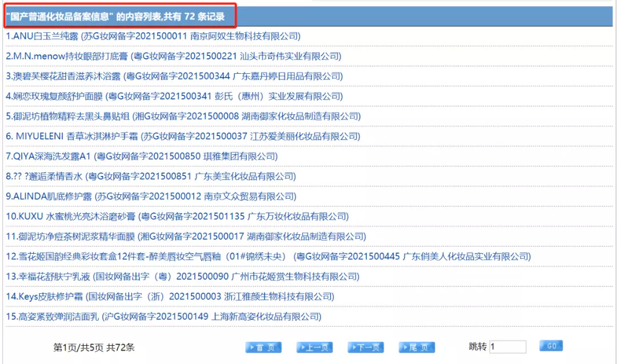The height and width of the screenshot is (364, 617).
Task: Open 邂逅柔情香水 record link
Action: tap(151, 177)
